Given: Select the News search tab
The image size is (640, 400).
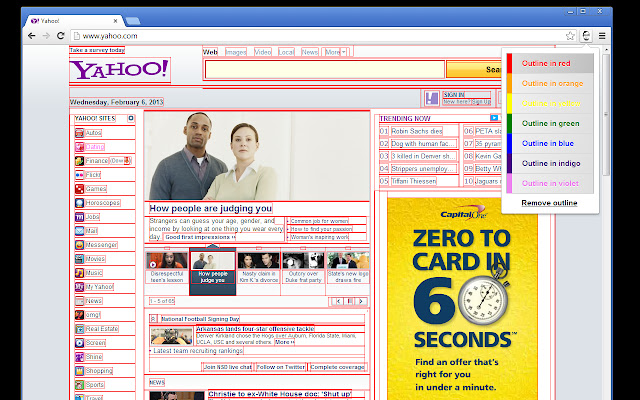Looking at the screenshot, I should 310,52.
